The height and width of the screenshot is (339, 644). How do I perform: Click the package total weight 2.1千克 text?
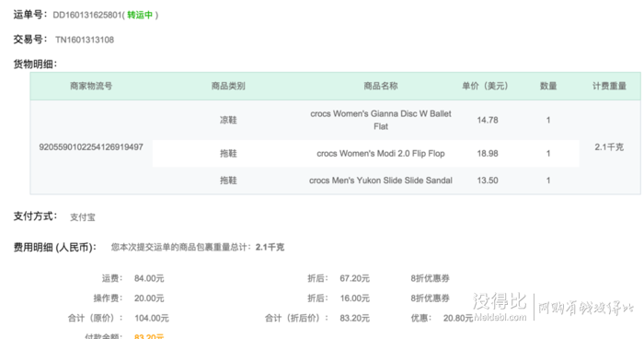coord(270,247)
